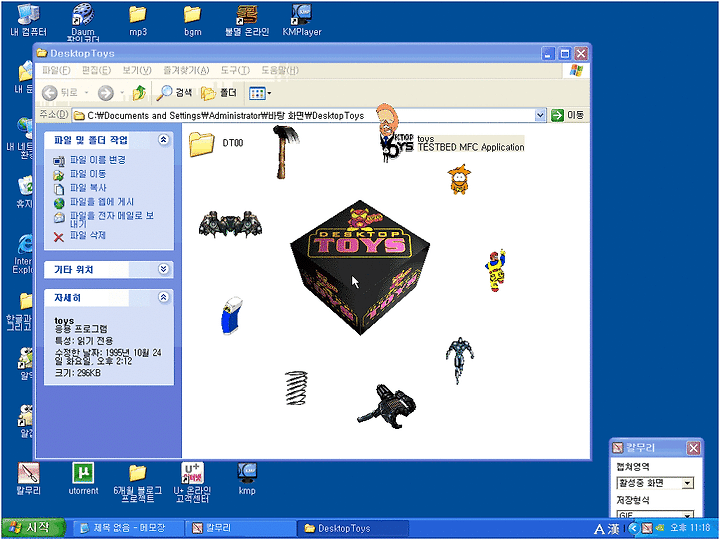This screenshot has width=720, height=540.
Task: Click the 시작 Start button
Action: (33, 528)
